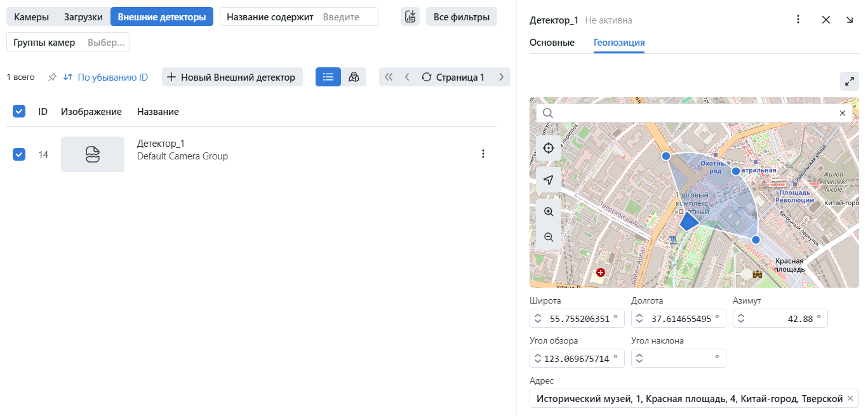This screenshot has width=868, height=416.
Task: Jump to first page using double chevron
Action: click(388, 77)
